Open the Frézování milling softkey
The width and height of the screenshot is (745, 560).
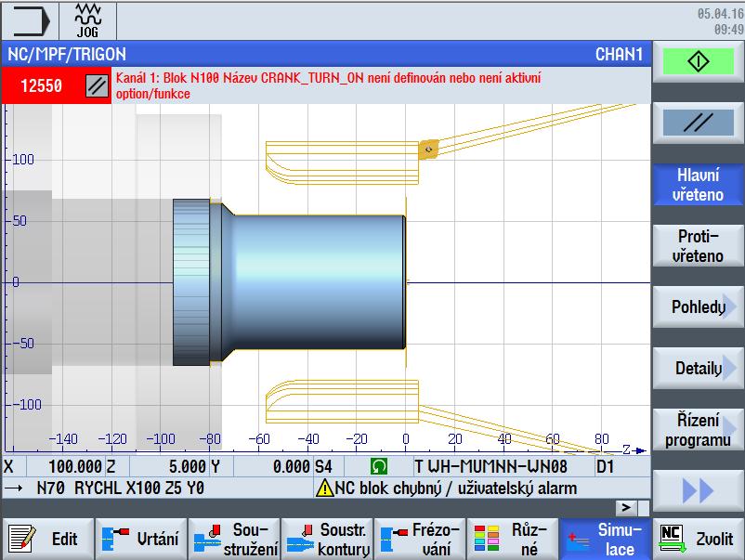[x=421, y=539]
